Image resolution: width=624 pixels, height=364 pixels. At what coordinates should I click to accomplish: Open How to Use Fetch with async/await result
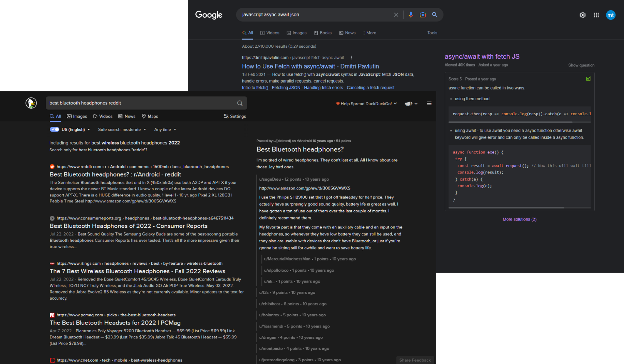click(x=310, y=66)
